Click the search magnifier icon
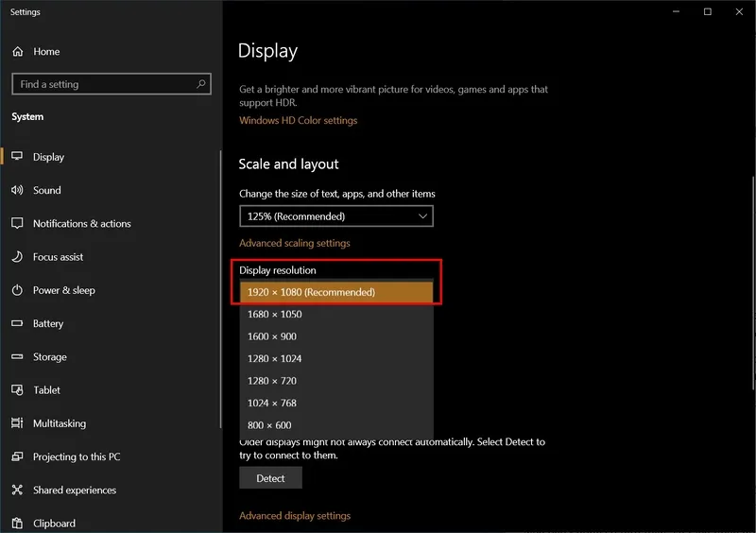 pos(200,84)
